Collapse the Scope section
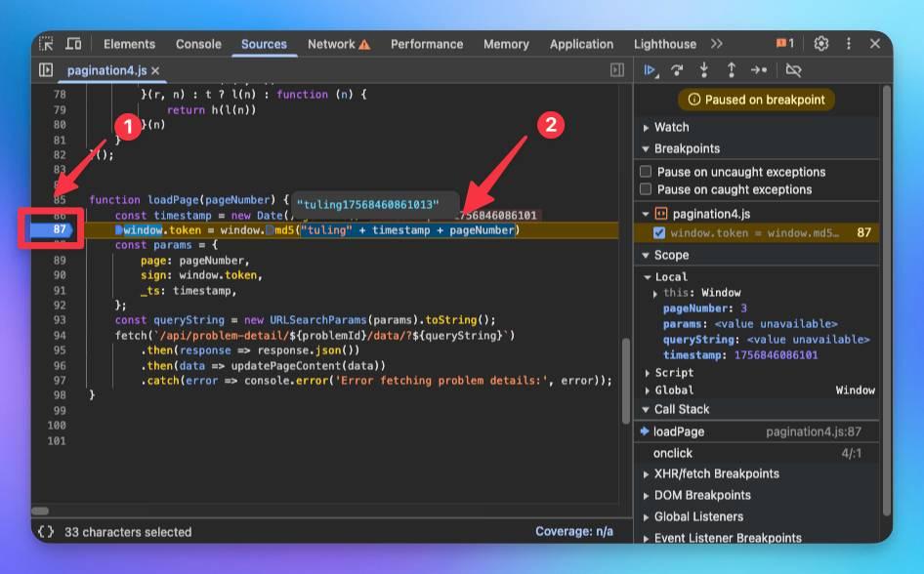 pos(646,255)
